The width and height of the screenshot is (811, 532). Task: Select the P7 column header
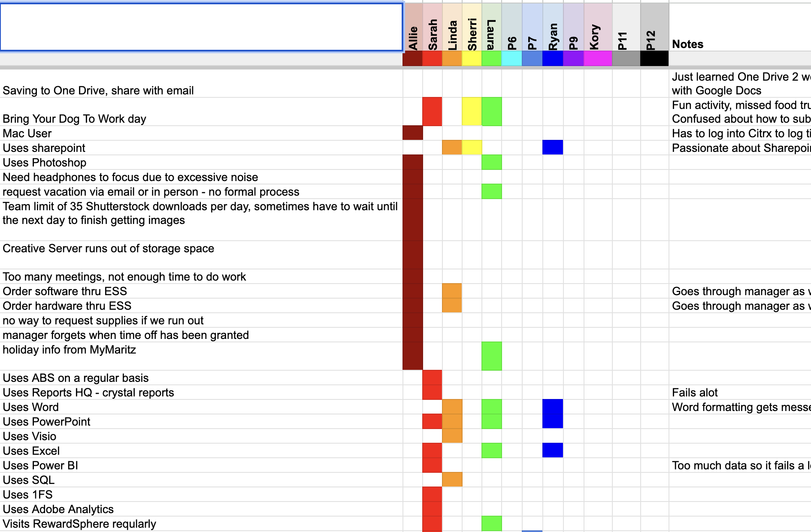(533, 27)
